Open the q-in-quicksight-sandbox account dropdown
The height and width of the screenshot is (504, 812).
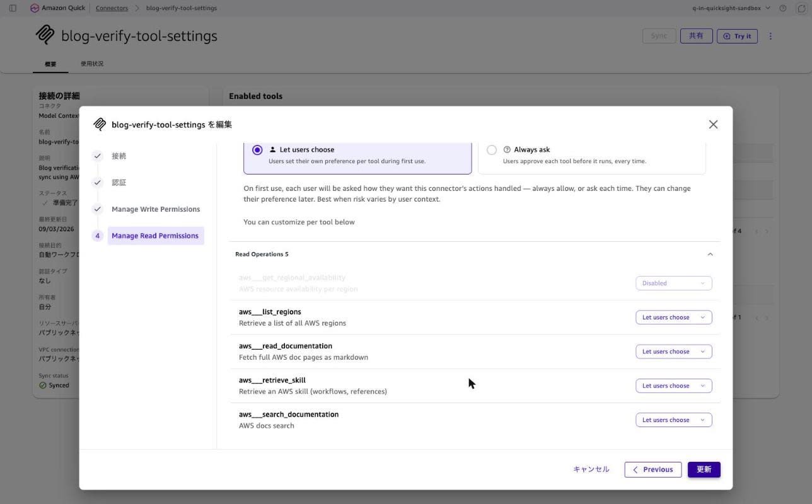pos(731,8)
